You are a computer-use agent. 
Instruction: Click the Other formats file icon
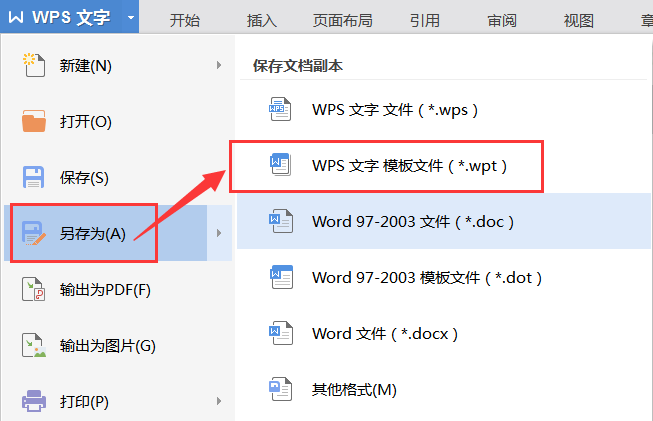pos(280,389)
